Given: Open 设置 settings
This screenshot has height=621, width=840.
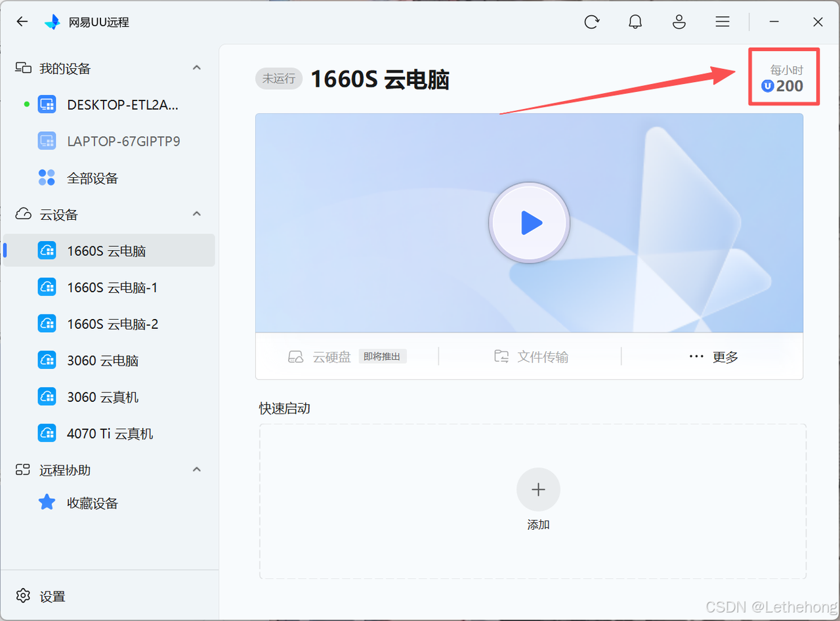Looking at the screenshot, I should [52, 597].
